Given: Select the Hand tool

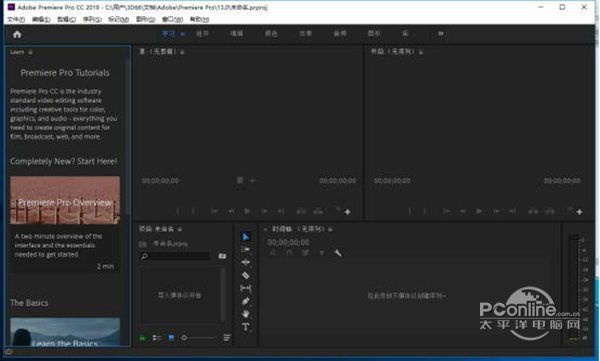Looking at the screenshot, I should click(x=246, y=314).
